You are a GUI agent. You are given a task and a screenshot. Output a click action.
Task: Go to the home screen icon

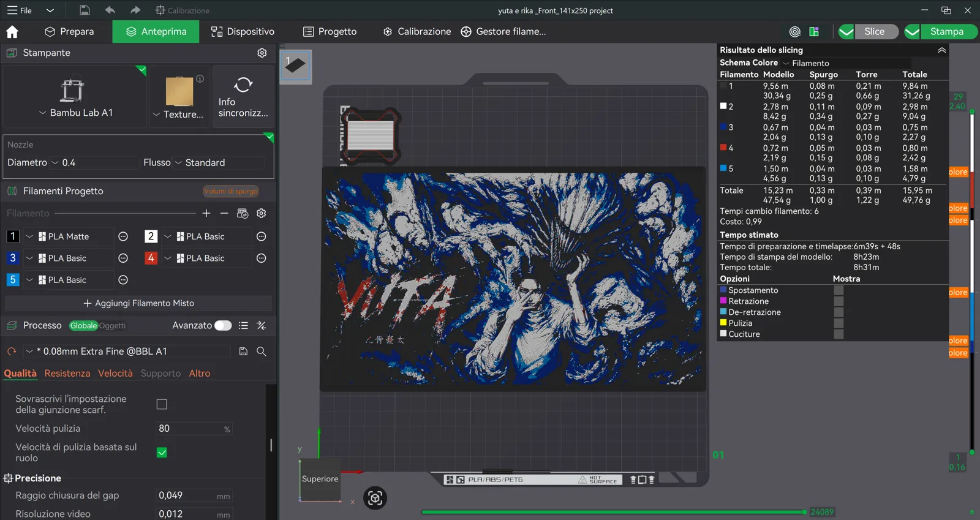[12, 32]
